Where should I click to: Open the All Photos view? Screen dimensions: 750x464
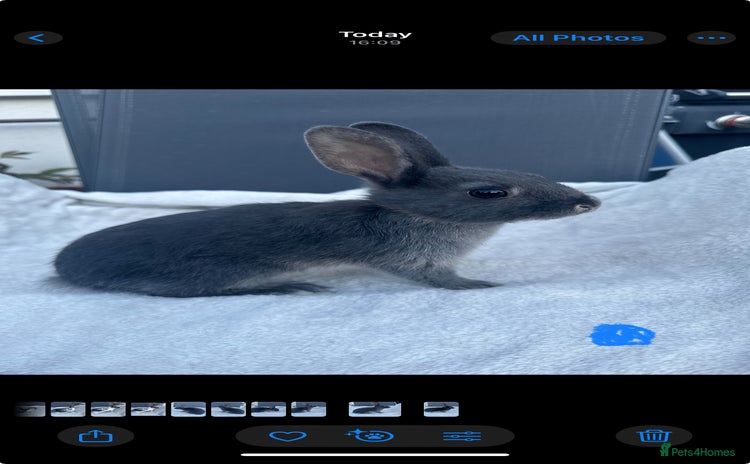coord(578,38)
